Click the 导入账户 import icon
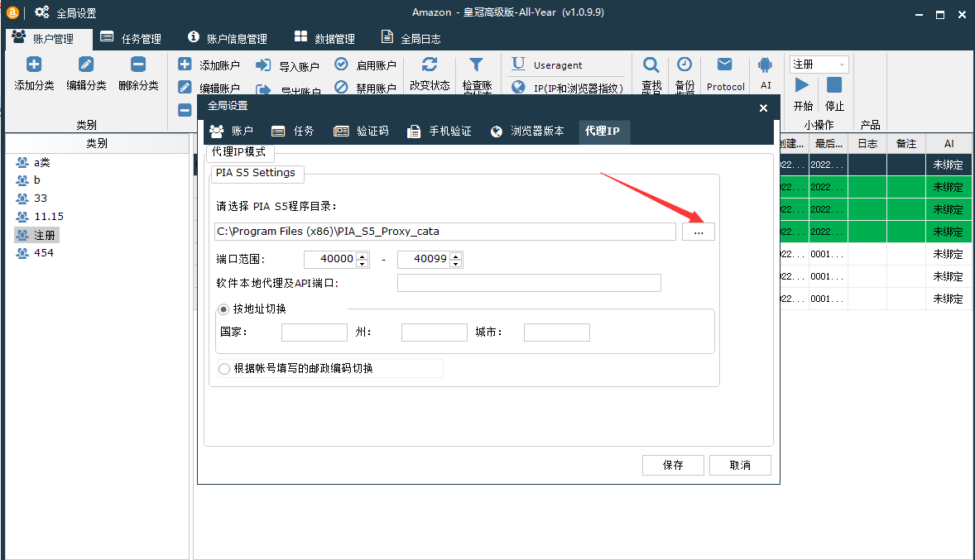The width and height of the screenshot is (975, 560). click(264, 65)
